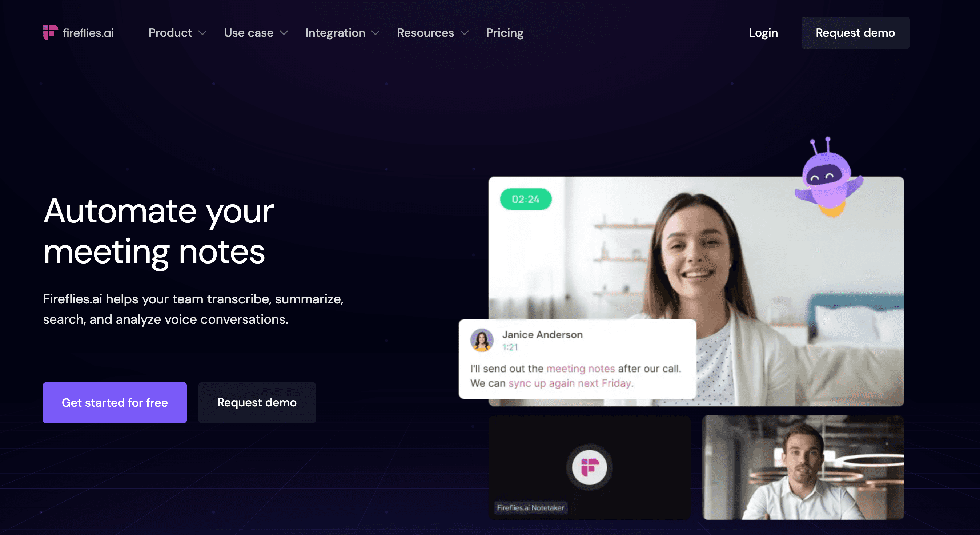Click the Fireflies.ai logo icon
Viewport: 980px width, 535px height.
pos(49,32)
